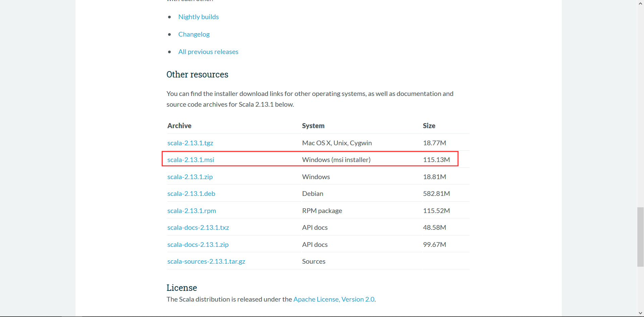Open the scala-docs-2.13.1.txz API docs link
The image size is (644, 317).
198,227
